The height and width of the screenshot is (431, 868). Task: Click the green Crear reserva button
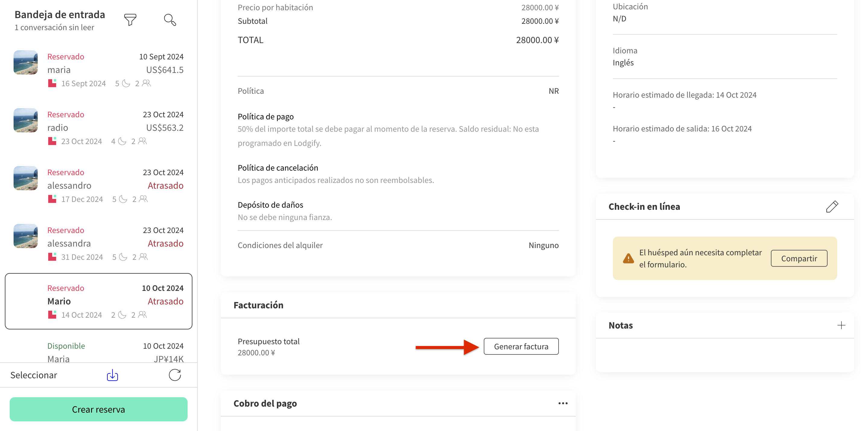[98, 409]
